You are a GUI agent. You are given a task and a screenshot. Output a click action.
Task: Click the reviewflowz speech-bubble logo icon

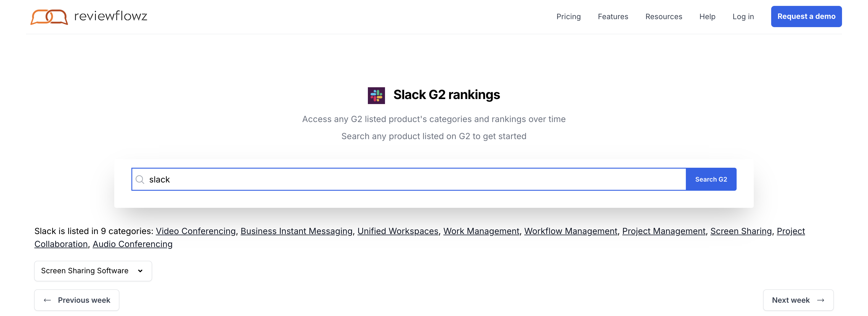click(49, 17)
